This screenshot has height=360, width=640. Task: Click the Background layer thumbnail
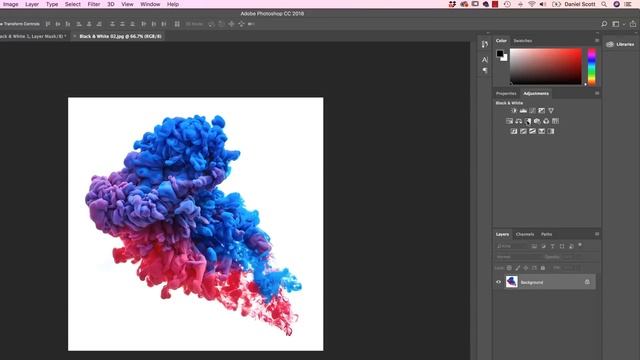(x=511, y=282)
